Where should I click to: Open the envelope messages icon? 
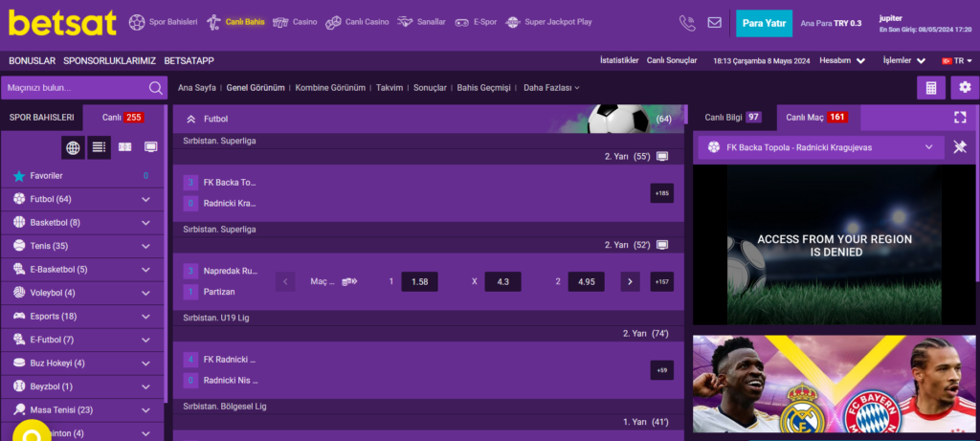(x=714, y=23)
